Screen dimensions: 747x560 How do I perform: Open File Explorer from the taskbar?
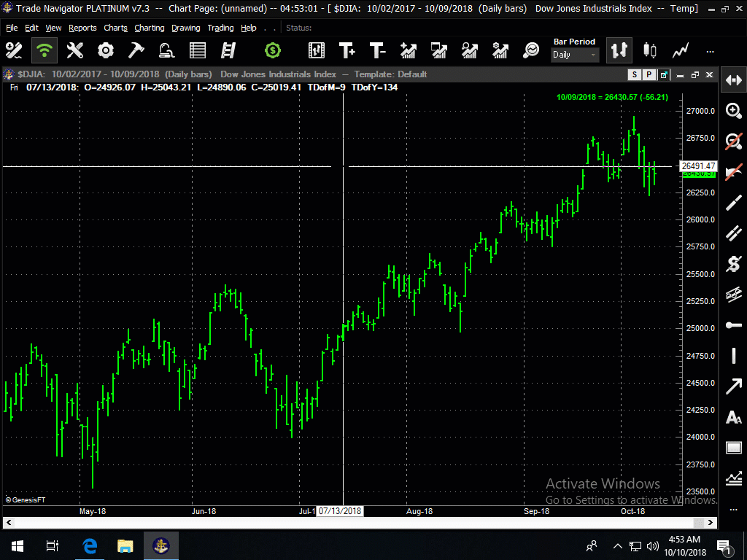[x=125, y=545]
